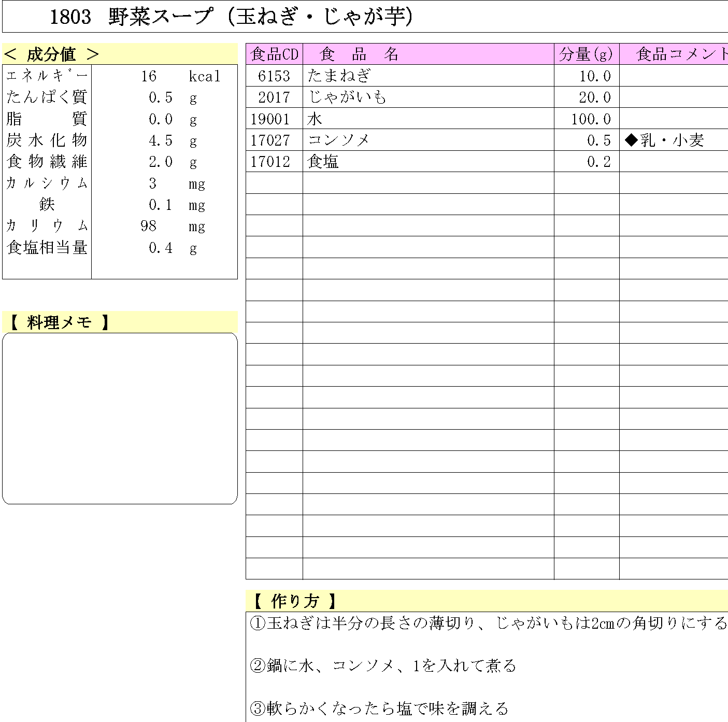
Task: Select the 分量(g) column header
Action: point(586,54)
